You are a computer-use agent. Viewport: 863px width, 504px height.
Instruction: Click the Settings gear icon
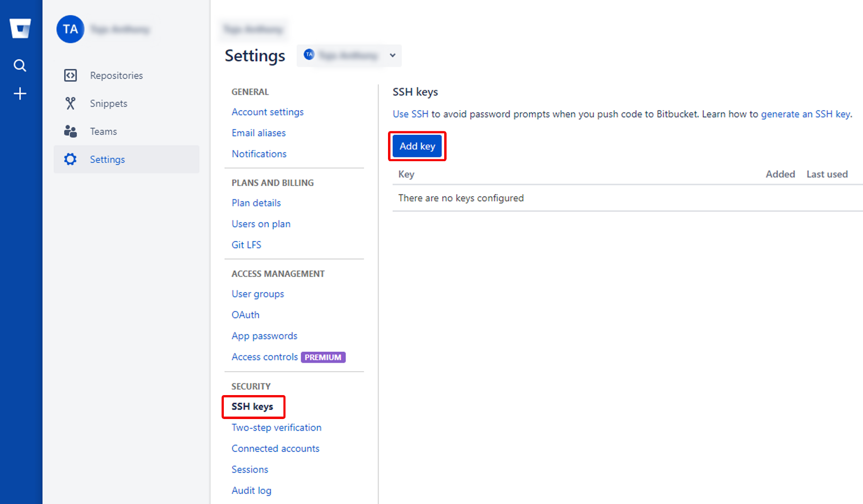[x=70, y=159]
